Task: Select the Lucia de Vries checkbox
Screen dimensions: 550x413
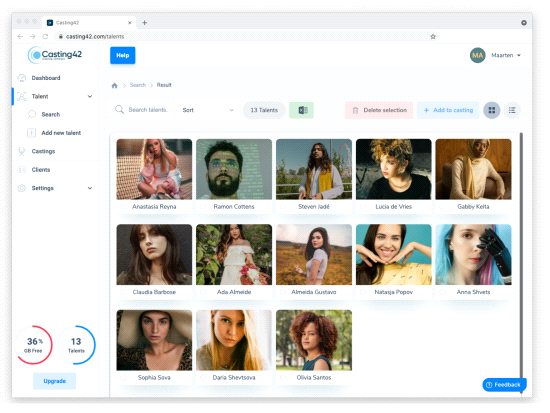Action: pyautogui.click(x=363, y=207)
